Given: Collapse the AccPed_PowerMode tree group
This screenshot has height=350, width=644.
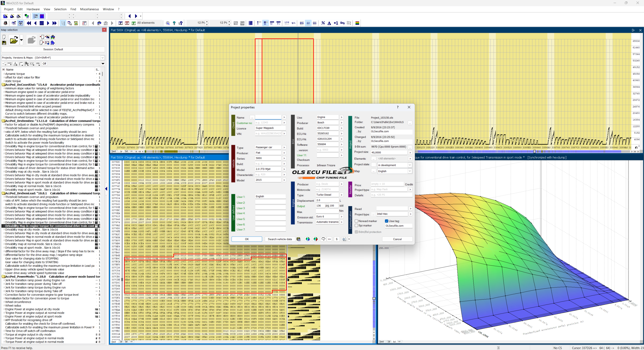Looking at the screenshot, I should point(4,277).
